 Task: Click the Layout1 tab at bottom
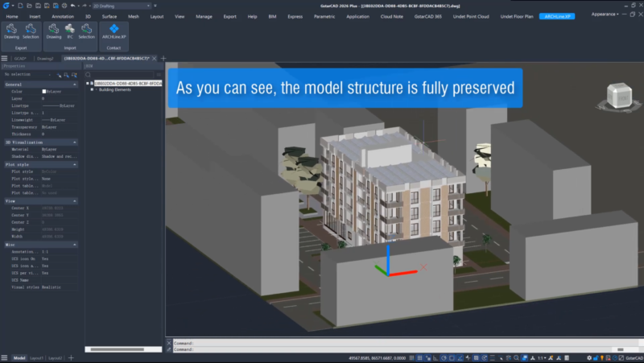[x=37, y=357]
